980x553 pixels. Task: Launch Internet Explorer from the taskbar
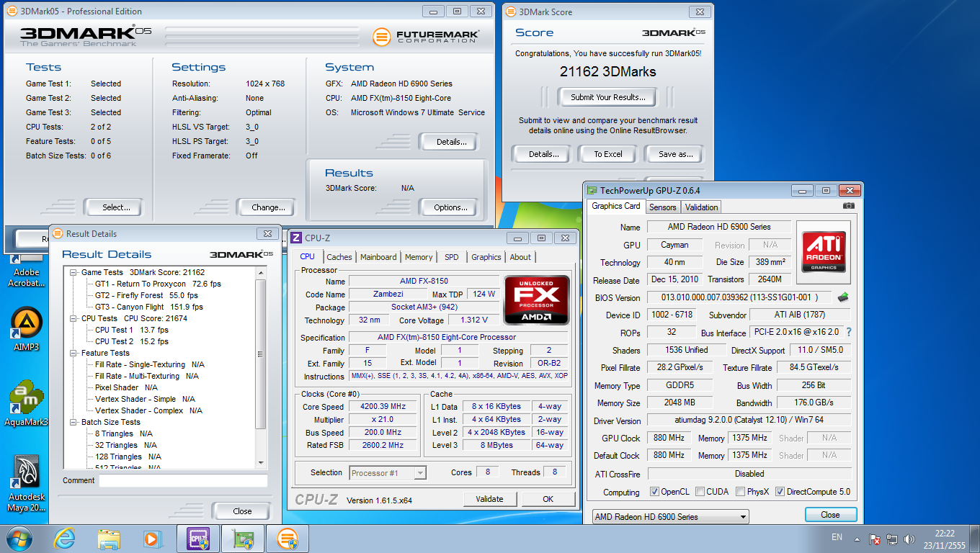point(65,539)
